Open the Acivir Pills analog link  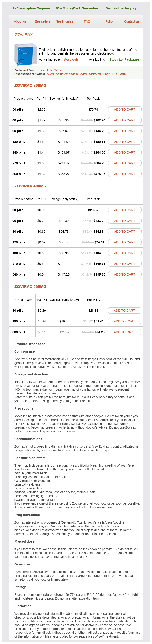pyautogui.click(x=46, y=70)
